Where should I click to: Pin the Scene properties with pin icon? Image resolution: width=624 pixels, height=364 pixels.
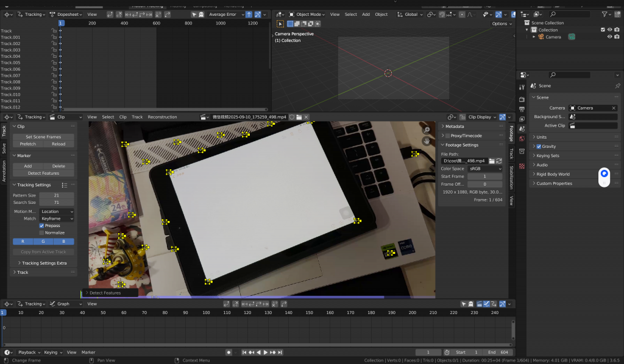coord(617,86)
